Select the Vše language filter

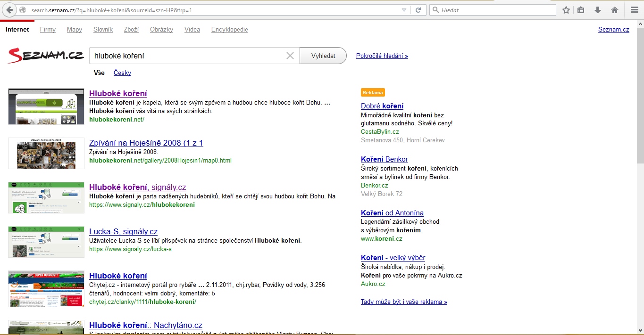pyautogui.click(x=99, y=73)
